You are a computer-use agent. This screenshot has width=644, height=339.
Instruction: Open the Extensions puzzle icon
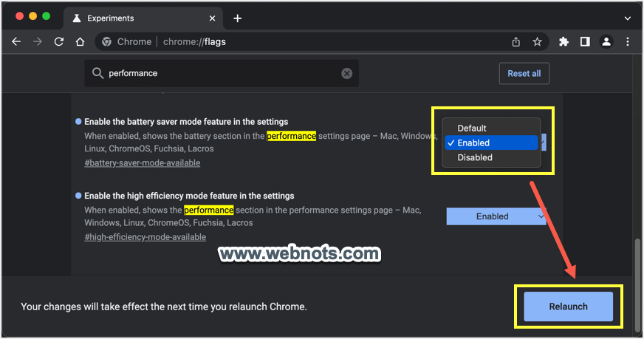pos(564,42)
